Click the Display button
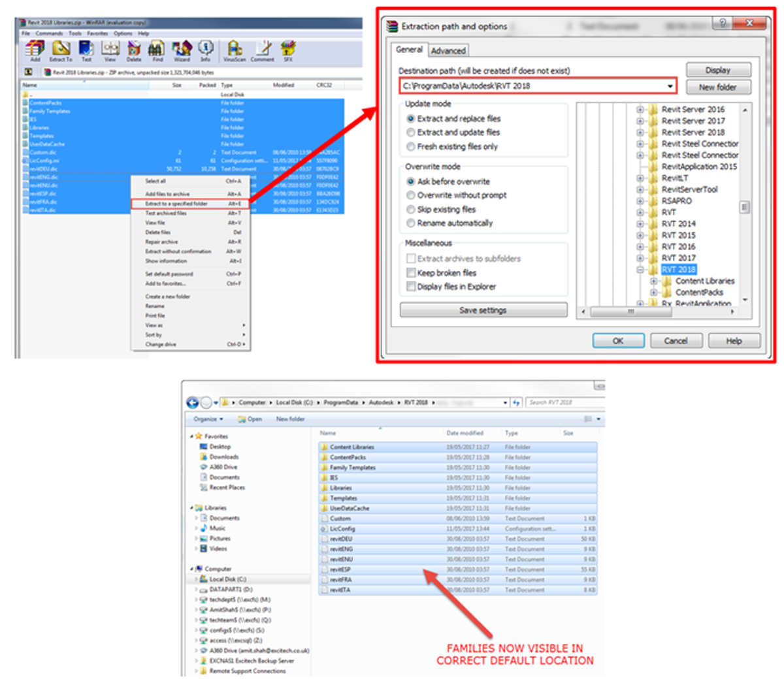The height and width of the screenshot is (685, 784). tap(718, 70)
